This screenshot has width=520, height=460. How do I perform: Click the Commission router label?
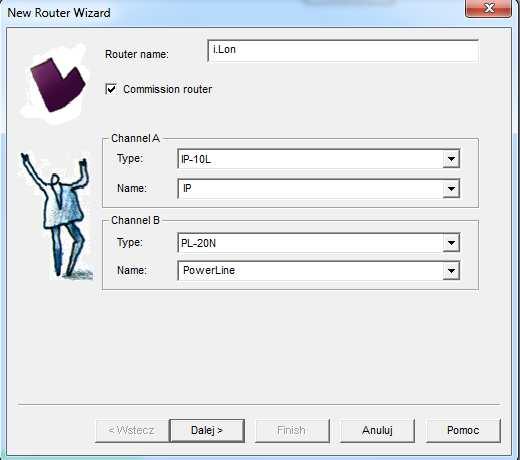point(168,89)
